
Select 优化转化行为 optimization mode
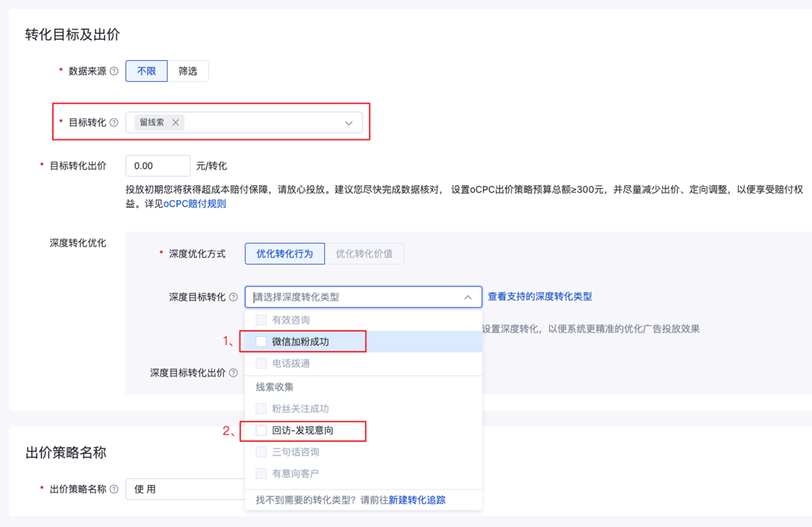pyautogui.click(x=285, y=254)
